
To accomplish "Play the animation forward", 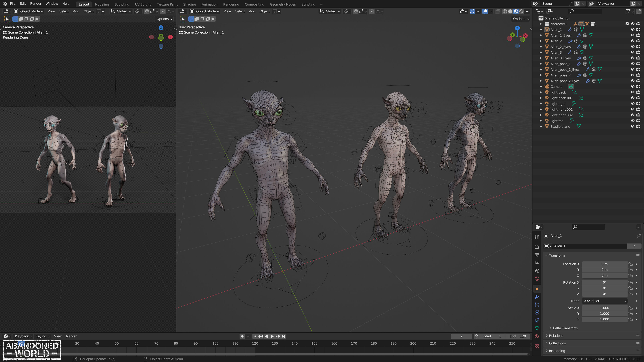I will 272,336.
